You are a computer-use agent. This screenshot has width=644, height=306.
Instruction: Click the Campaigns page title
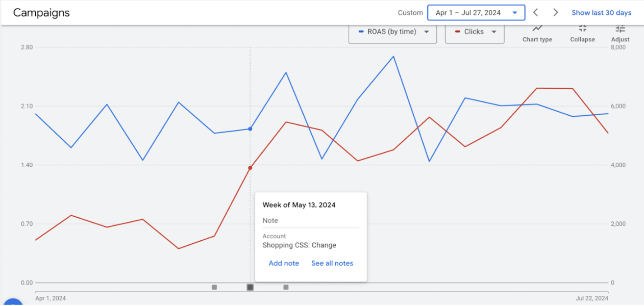click(x=41, y=13)
